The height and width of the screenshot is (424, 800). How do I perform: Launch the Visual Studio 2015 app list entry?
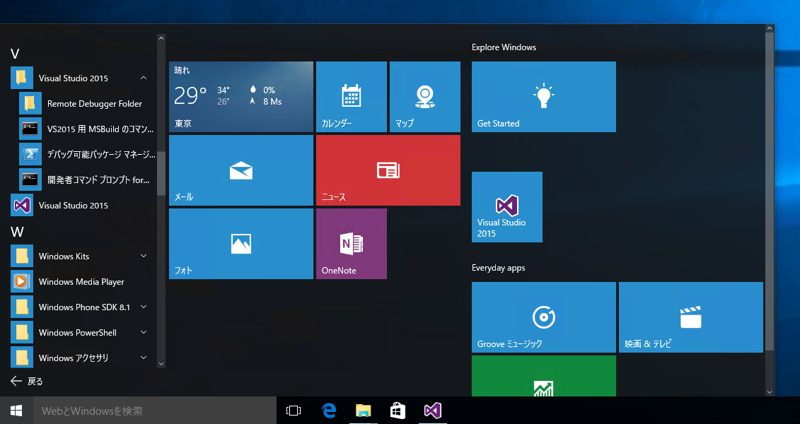(83, 206)
